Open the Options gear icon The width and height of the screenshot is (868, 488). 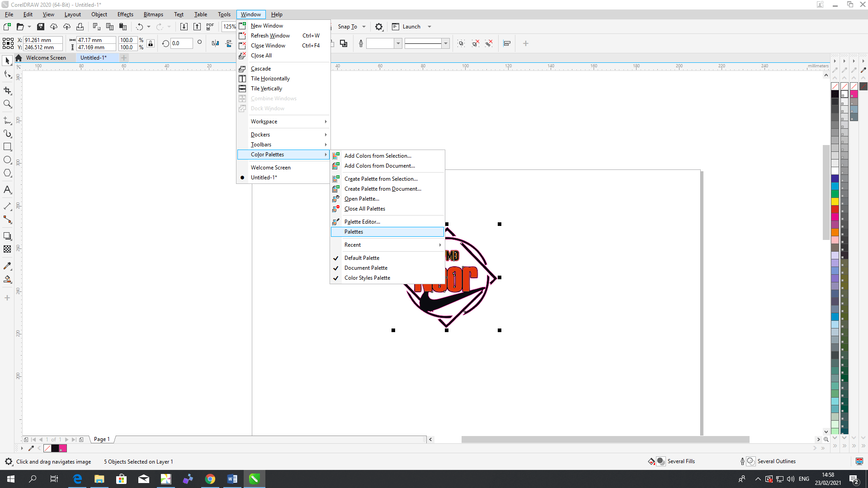pos(379,27)
